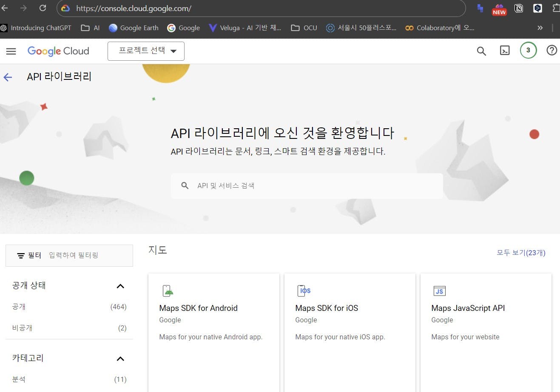Open 모두 보기(23개) for maps
Image resolution: width=560 pixels, height=392 pixels.
pos(521,253)
